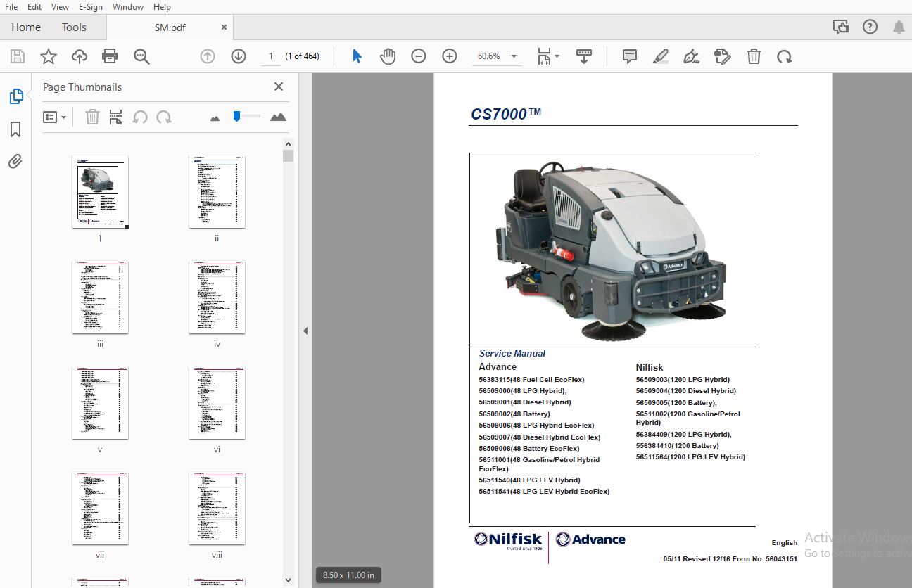Screen dimensions: 912x588
Task: Select page vi thumbnail
Action: (x=217, y=403)
